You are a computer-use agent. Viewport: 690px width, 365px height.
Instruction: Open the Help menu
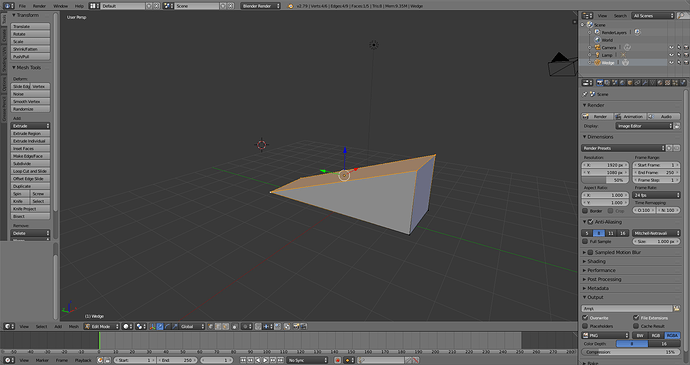(79, 6)
